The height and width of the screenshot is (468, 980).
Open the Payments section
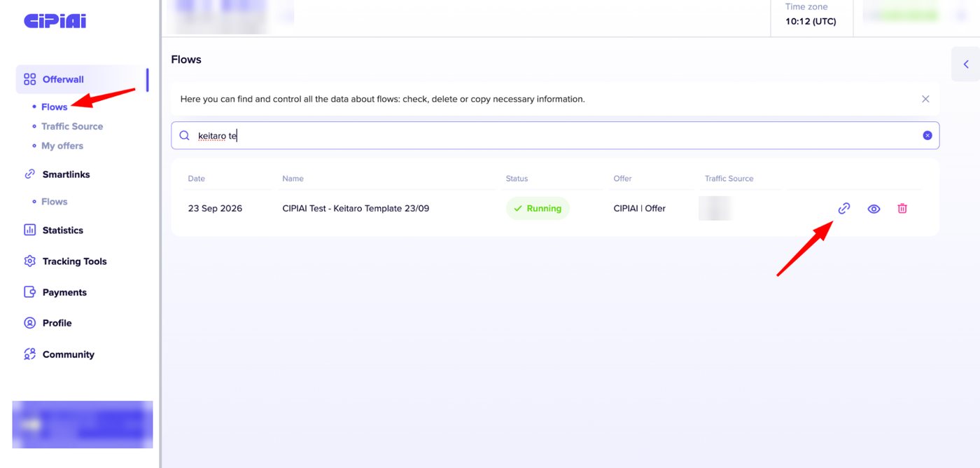64,292
